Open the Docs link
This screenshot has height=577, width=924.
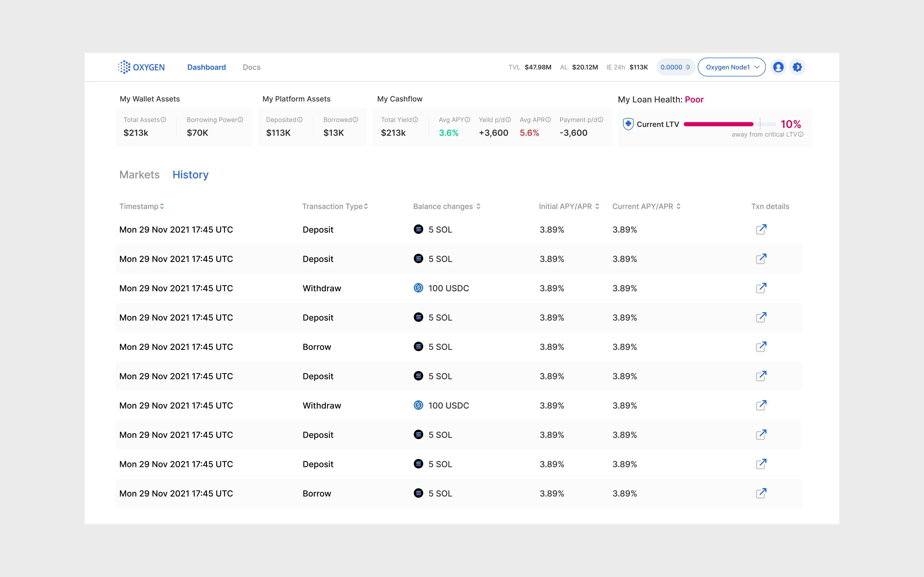point(252,67)
